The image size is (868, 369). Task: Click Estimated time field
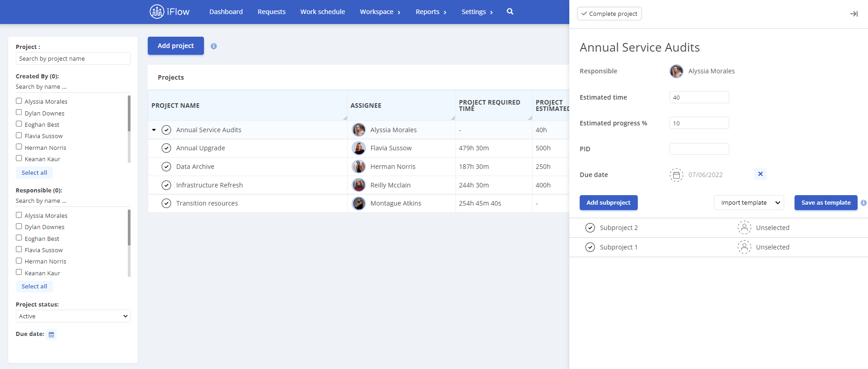[699, 97]
